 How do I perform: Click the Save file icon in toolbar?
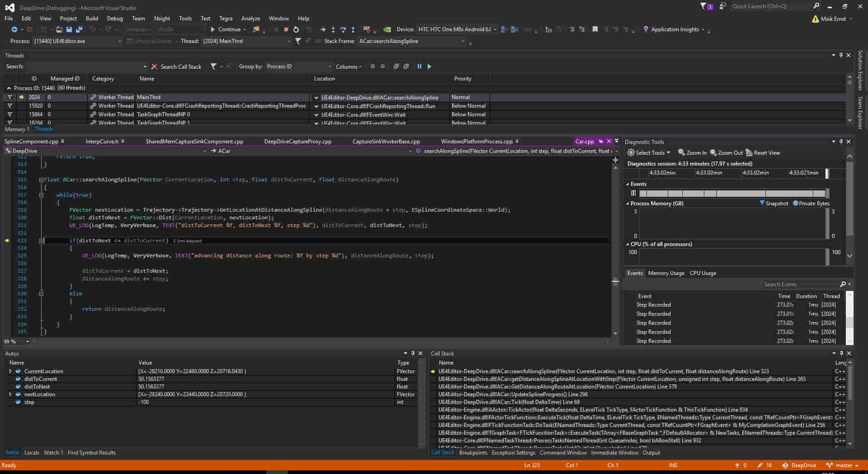click(69, 29)
